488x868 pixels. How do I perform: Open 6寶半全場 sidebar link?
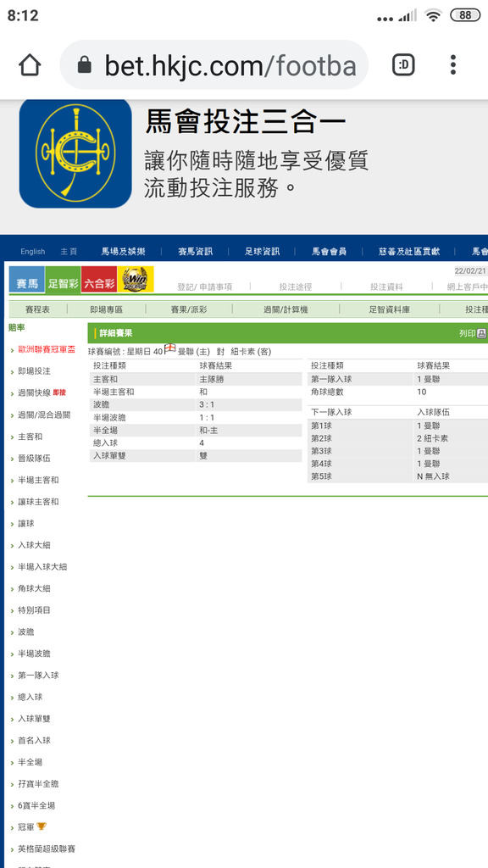click(36, 805)
